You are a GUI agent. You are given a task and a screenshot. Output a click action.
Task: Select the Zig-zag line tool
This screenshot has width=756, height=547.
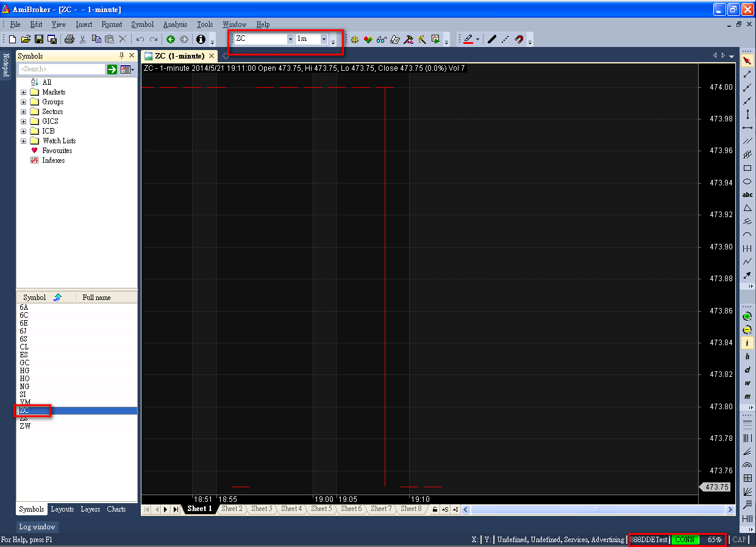point(747,262)
